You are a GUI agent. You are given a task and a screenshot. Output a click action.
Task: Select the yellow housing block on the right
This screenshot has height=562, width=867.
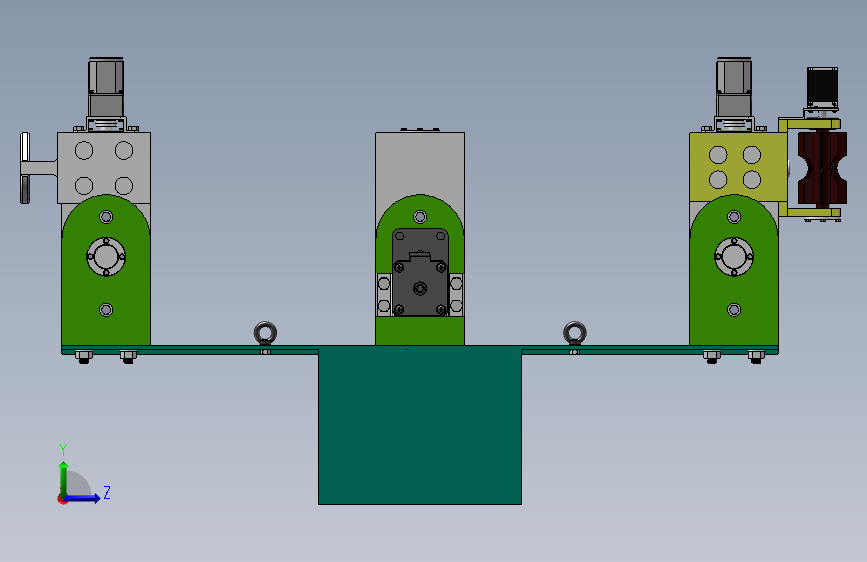pyautogui.click(x=738, y=166)
